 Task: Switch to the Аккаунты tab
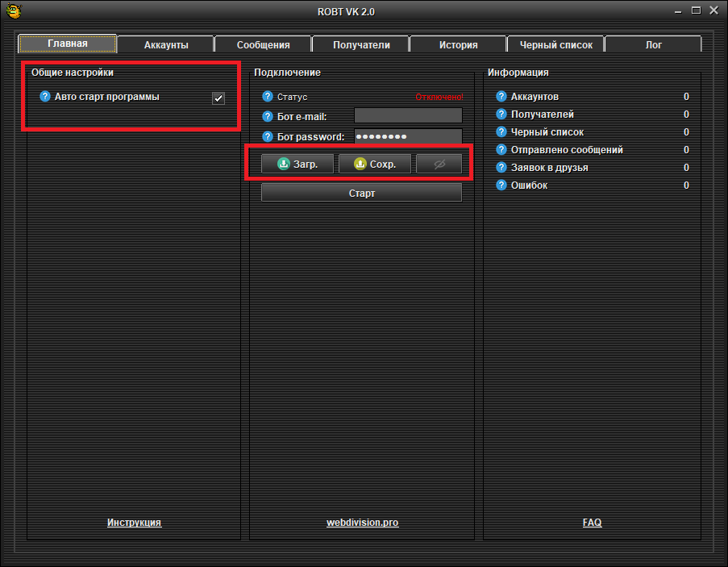click(x=166, y=45)
